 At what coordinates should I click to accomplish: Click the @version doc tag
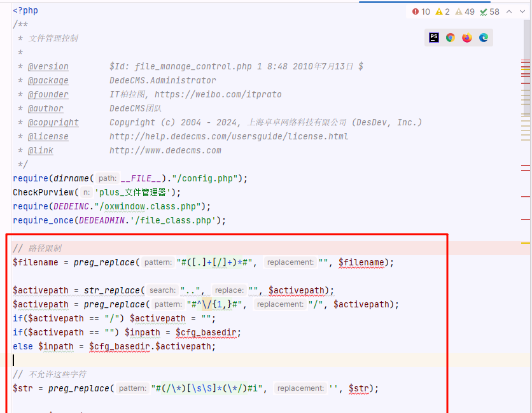coord(48,67)
